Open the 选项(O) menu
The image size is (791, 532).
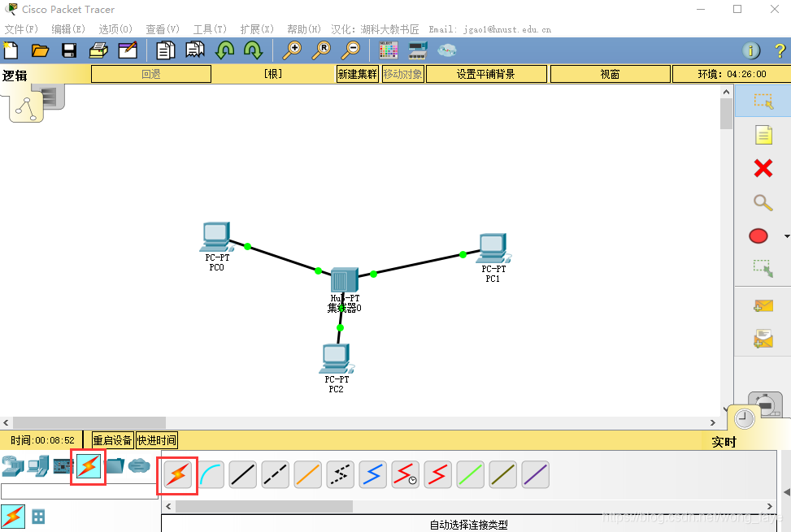pyautogui.click(x=115, y=29)
